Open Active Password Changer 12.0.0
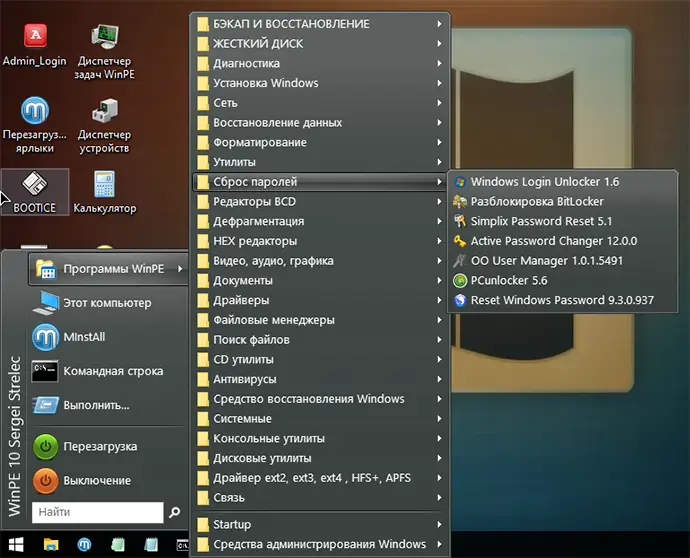 point(553,241)
